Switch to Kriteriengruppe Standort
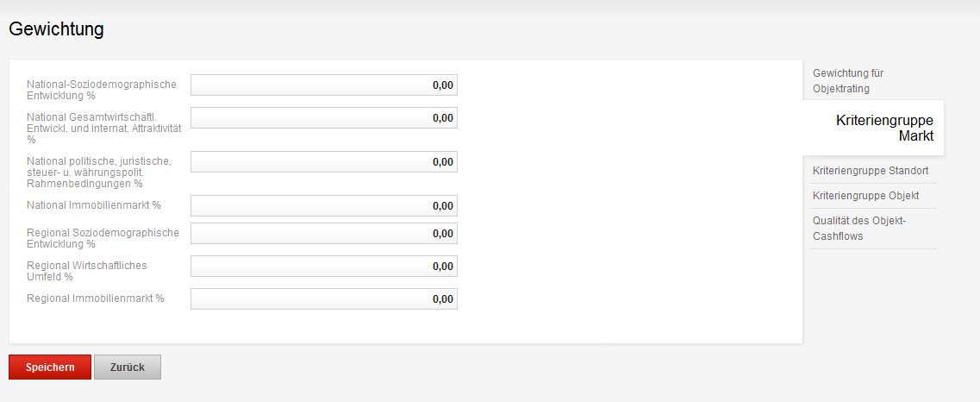Viewport: 980px width, 402px height. [870, 171]
